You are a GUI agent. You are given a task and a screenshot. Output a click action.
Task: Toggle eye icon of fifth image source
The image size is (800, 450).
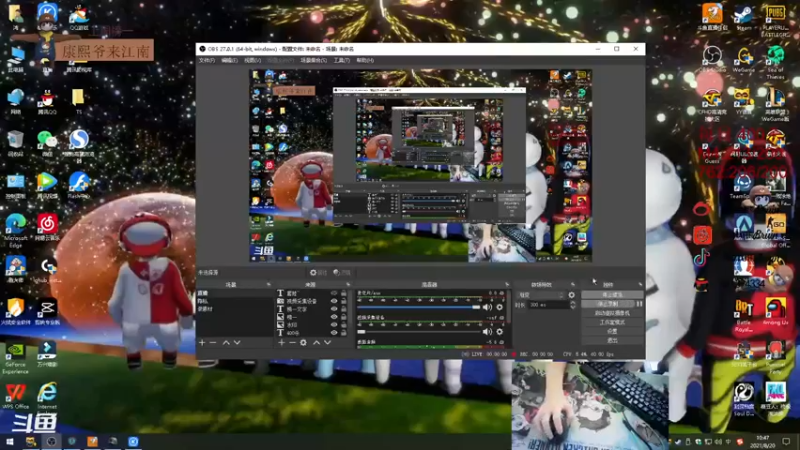click(x=334, y=324)
